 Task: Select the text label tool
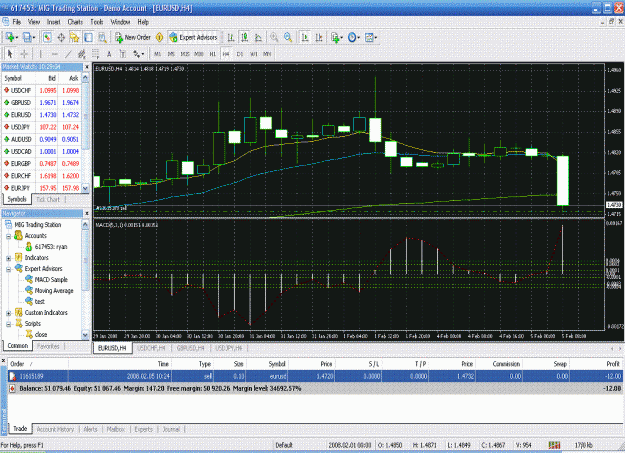[x=123, y=54]
